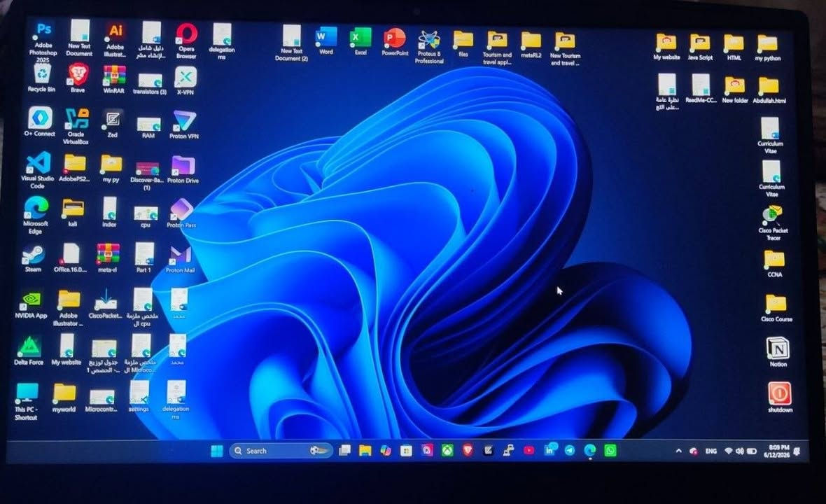
Task: Open the myworld folder
Action: click(64, 398)
